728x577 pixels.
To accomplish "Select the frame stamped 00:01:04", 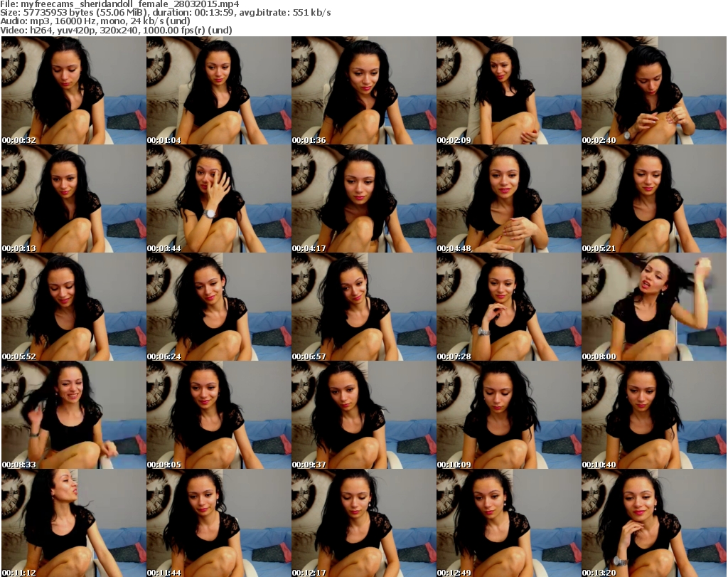I will point(219,90).
